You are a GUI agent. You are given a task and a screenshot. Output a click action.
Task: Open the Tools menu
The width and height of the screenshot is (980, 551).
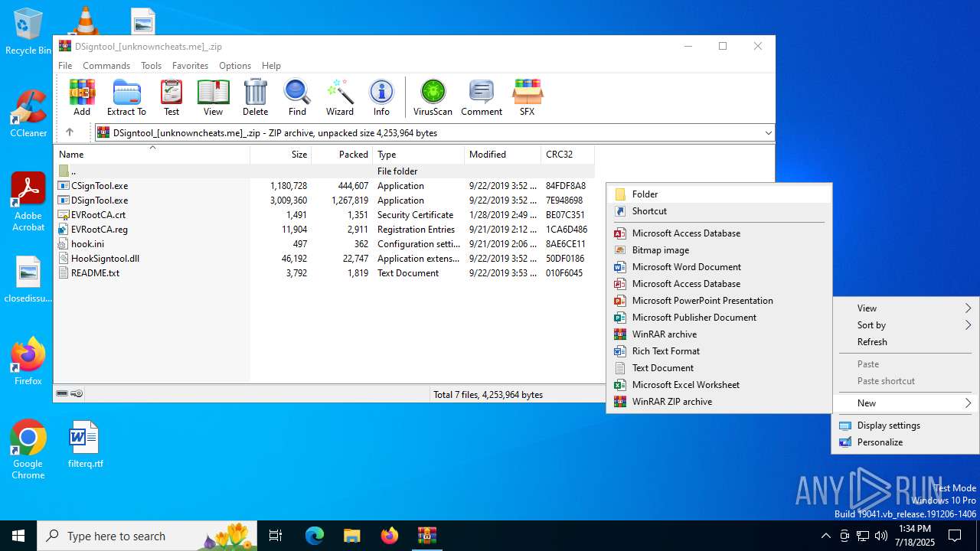[151, 66]
